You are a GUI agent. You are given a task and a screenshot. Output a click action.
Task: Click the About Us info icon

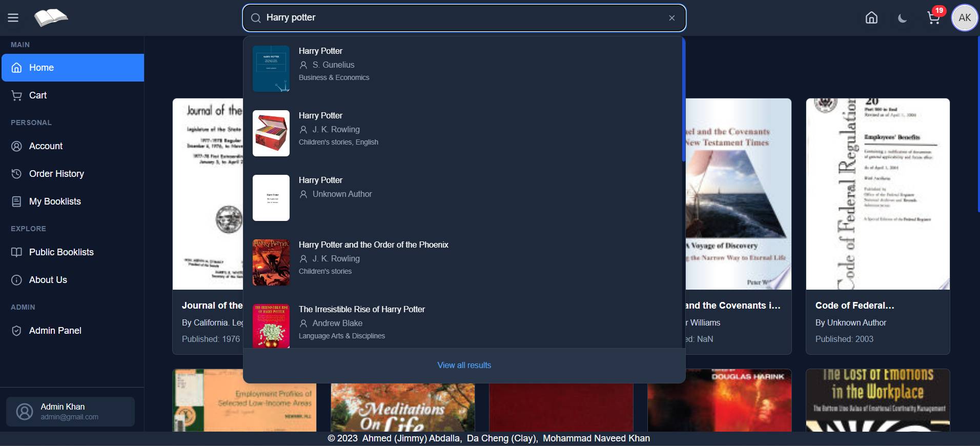pyautogui.click(x=16, y=280)
